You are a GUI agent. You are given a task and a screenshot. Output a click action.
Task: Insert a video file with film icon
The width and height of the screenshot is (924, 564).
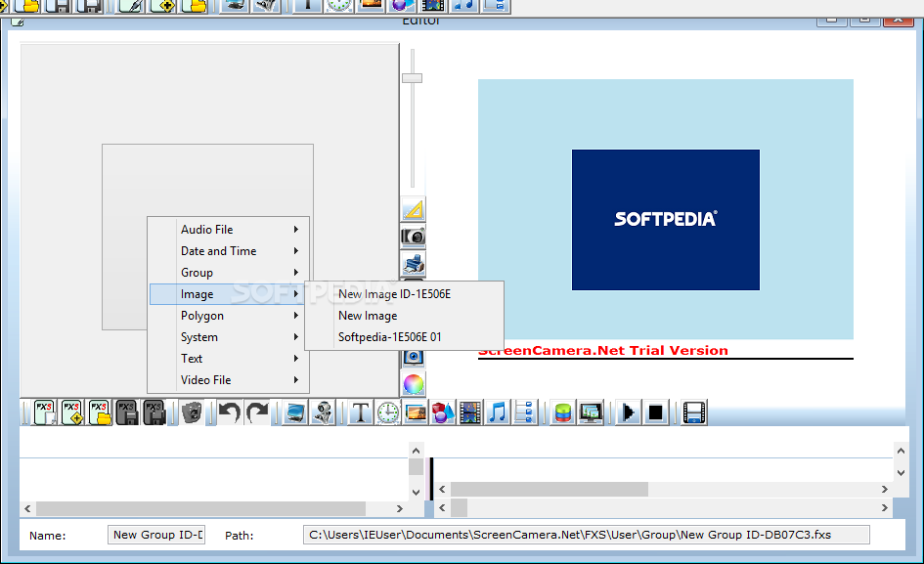point(470,412)
